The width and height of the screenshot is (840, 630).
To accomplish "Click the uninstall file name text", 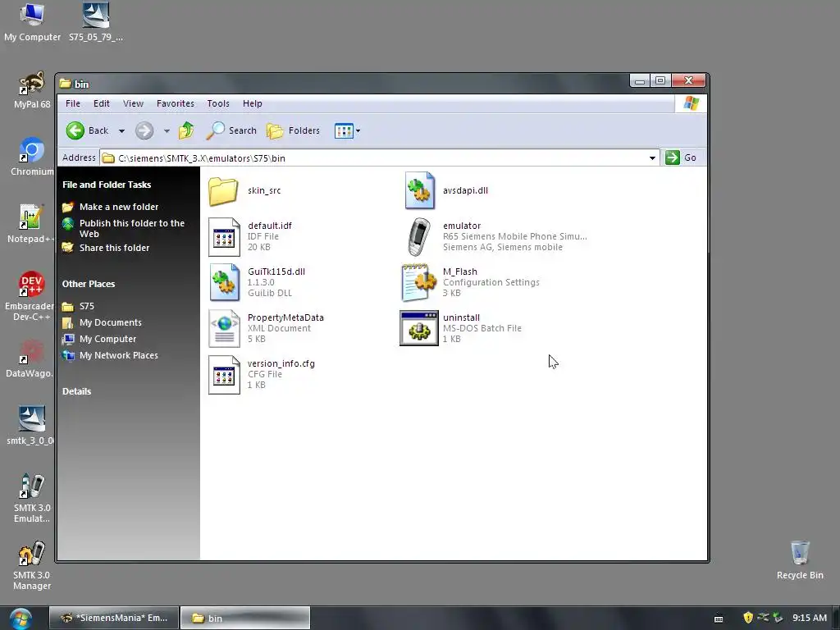I will [461, 317].
